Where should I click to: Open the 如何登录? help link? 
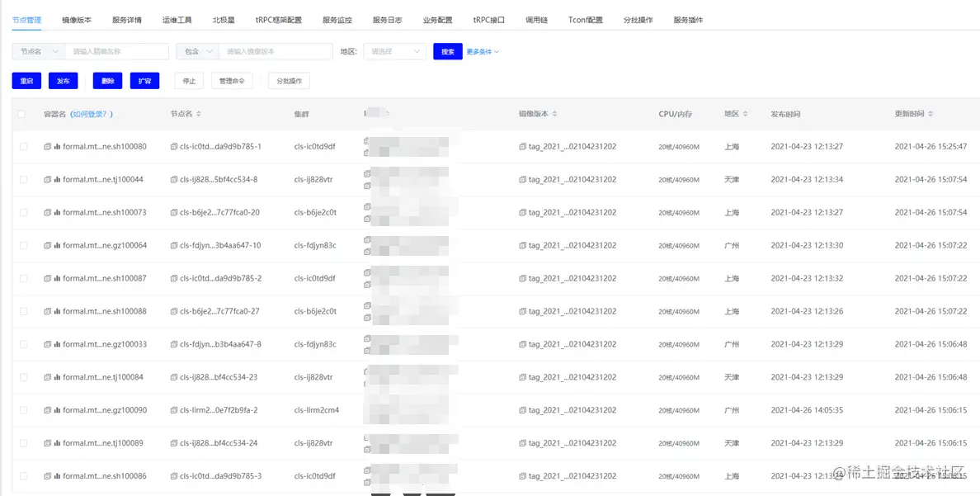pyautogui.click(x=92, y=114)
